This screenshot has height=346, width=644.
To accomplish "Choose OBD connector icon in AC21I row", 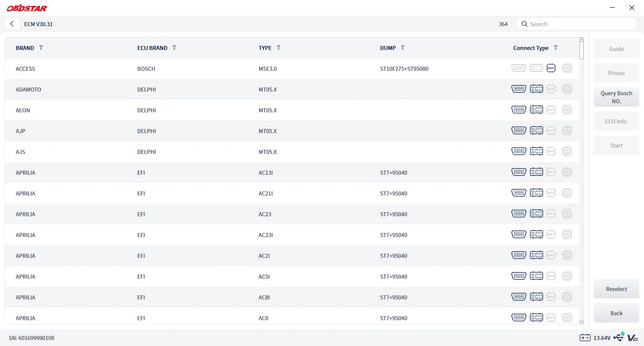I will click(x=519, y=193).
